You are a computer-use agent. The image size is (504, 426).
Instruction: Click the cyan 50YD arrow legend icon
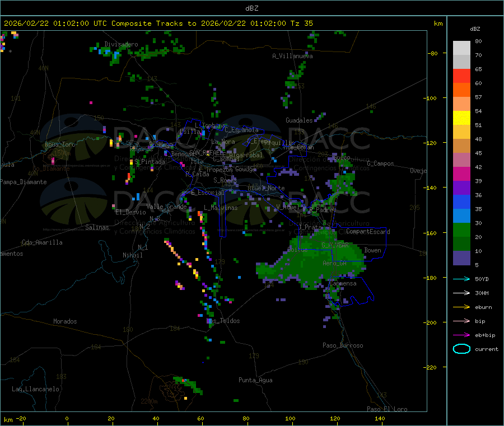[461, 279]
